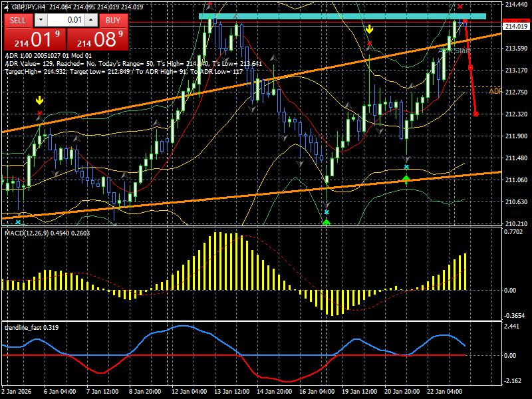Click the '16 Jan 04:00' time axis label
This screenshot has width=532, height=399.
[x=317, y=392]
